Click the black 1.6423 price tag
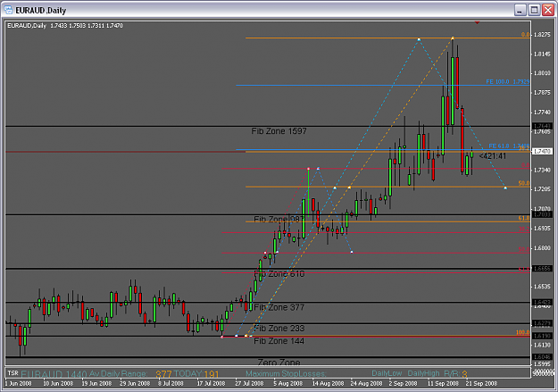The image size is (558, 392). [542, 303]
